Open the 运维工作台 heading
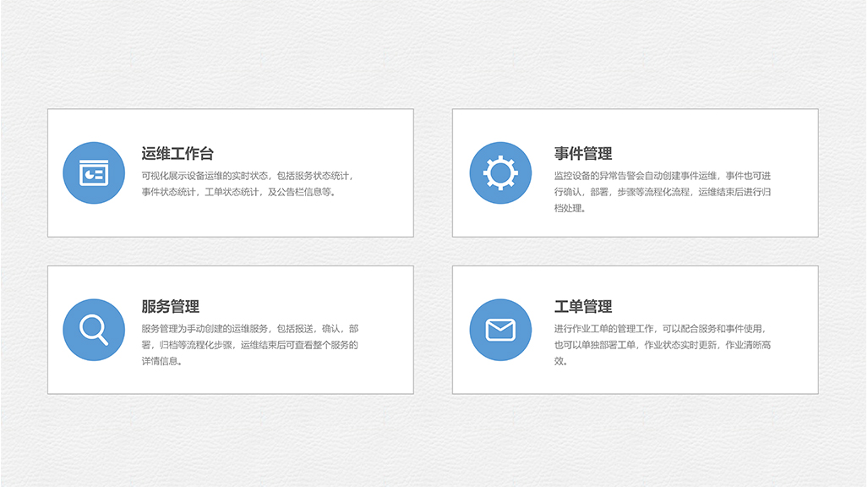 pos(177,154)
